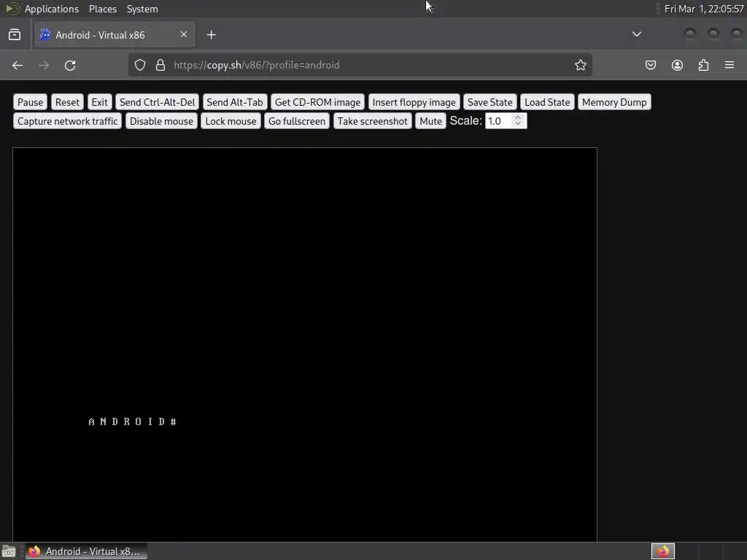Viewport: 747px width, 560px height.
Task: Reload the current page
Action: (x=70, y=65)
